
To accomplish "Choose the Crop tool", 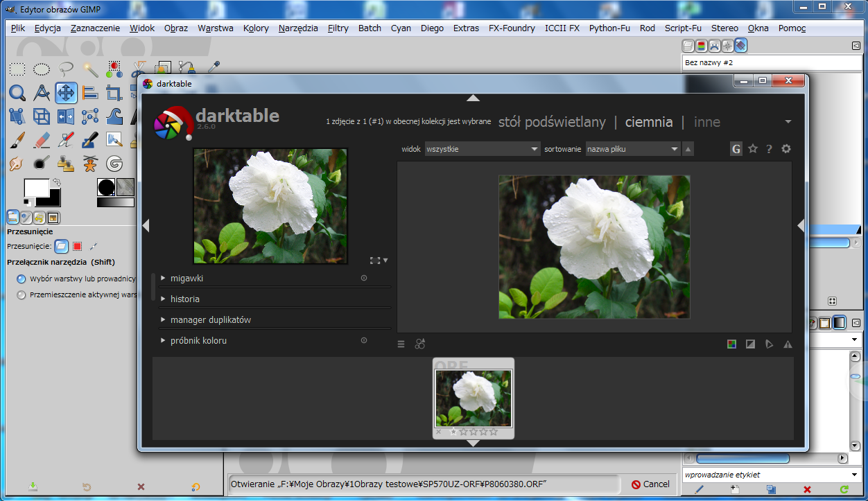I will (x=114, y=93).
